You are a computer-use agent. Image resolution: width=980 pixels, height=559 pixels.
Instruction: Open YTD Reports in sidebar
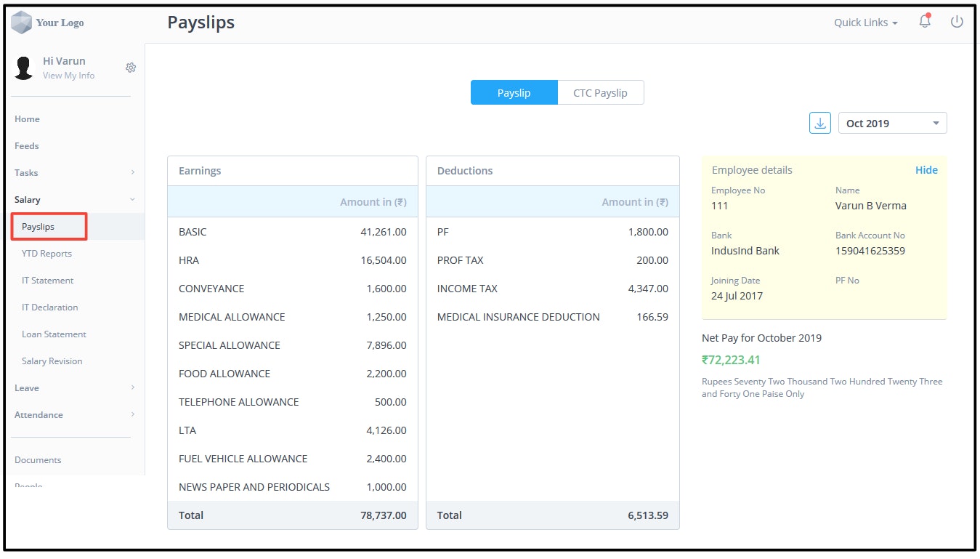point(46,254)
